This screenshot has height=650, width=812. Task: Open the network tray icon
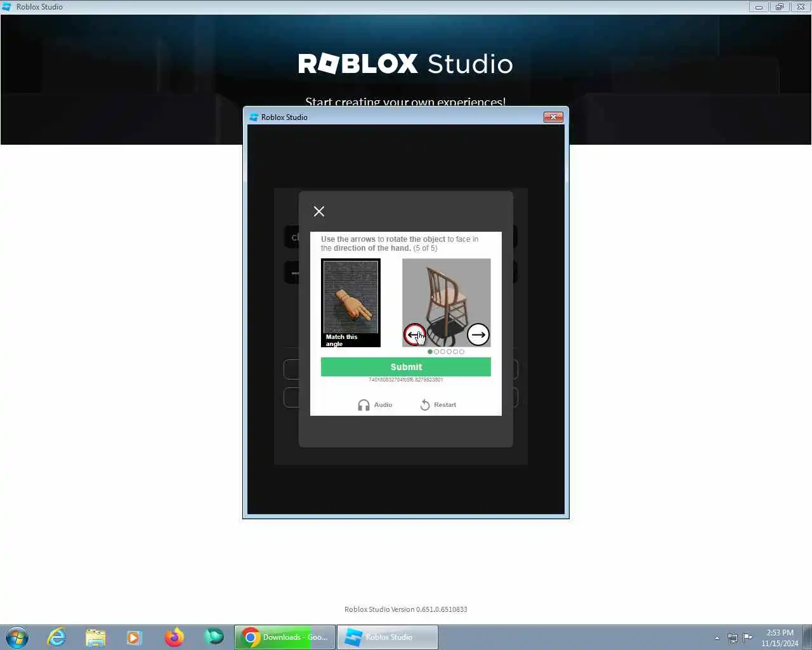733,638
